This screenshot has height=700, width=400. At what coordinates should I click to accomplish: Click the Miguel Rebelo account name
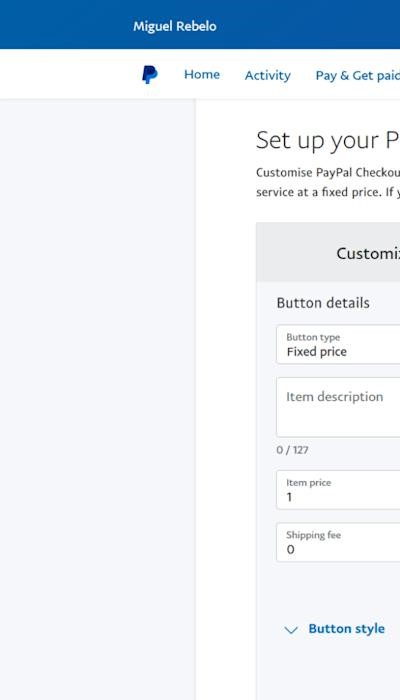(175, 26)
